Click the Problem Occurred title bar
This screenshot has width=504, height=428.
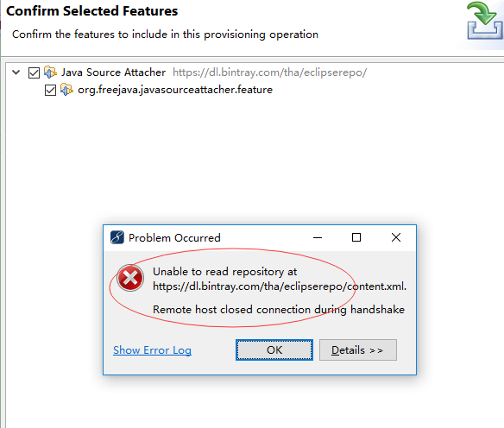[x=212, y=238]
